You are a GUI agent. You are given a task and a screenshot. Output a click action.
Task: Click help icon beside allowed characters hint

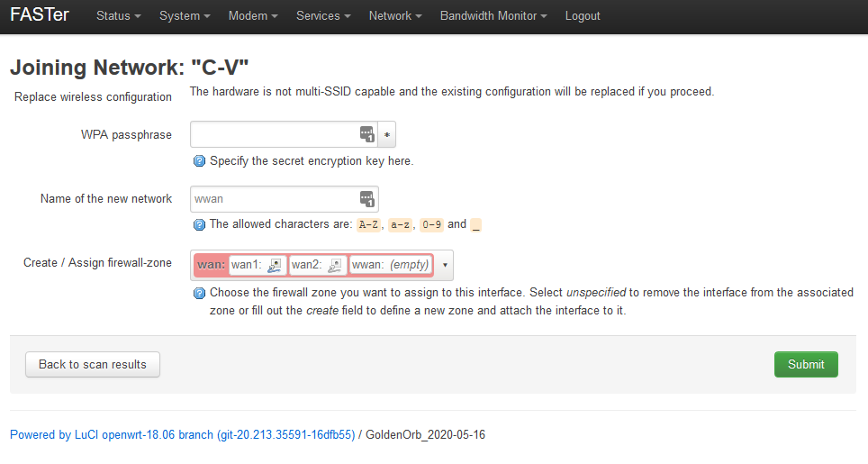[x=199, y=224]
